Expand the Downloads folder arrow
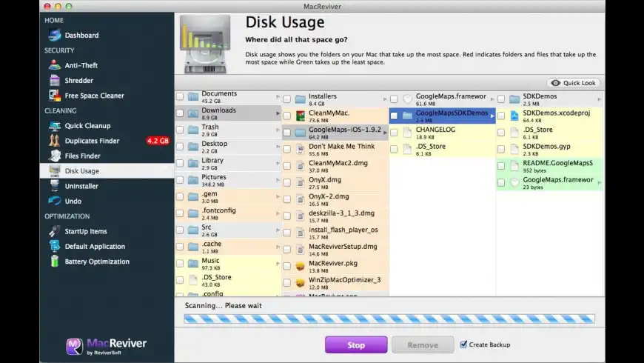The image size is (644, 363). [278, 113]
